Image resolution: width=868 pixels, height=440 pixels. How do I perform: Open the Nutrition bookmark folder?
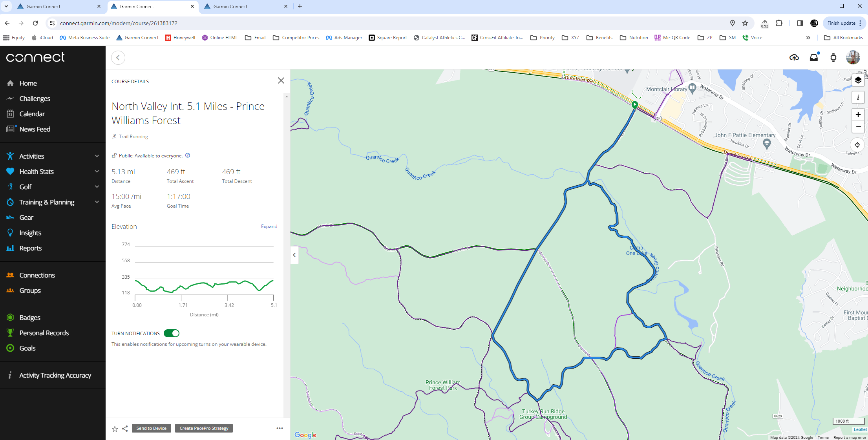point(634,38)
